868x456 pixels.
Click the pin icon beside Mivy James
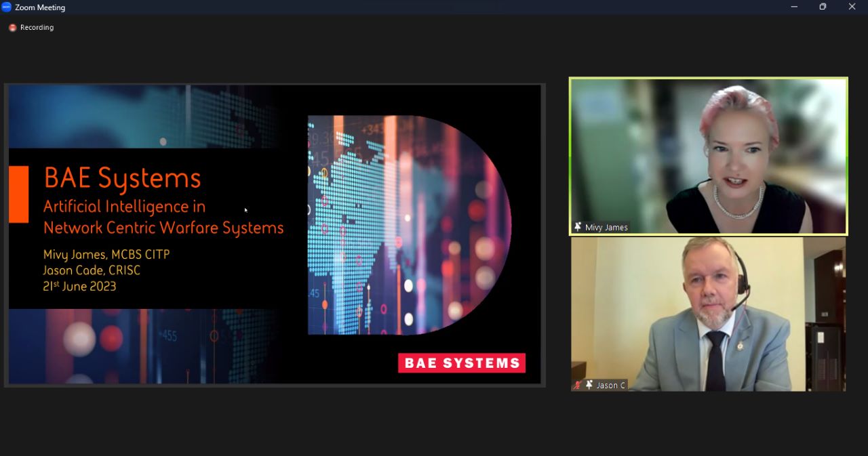pos(578,227)
